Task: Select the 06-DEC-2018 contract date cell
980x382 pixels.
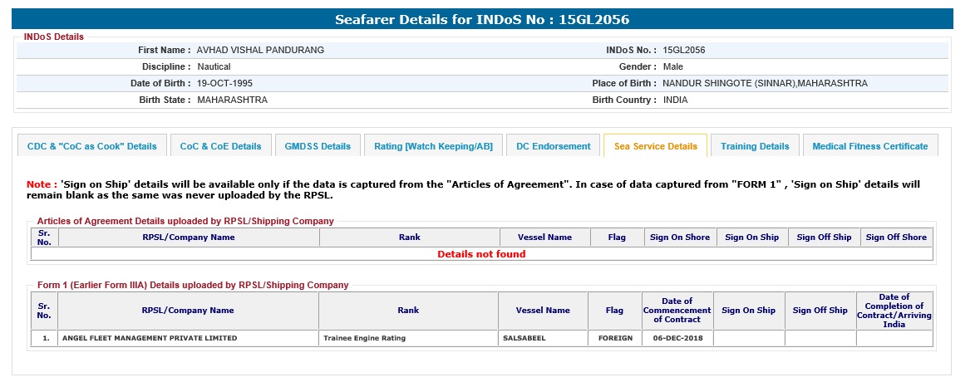Action: (x=677, y=339)
